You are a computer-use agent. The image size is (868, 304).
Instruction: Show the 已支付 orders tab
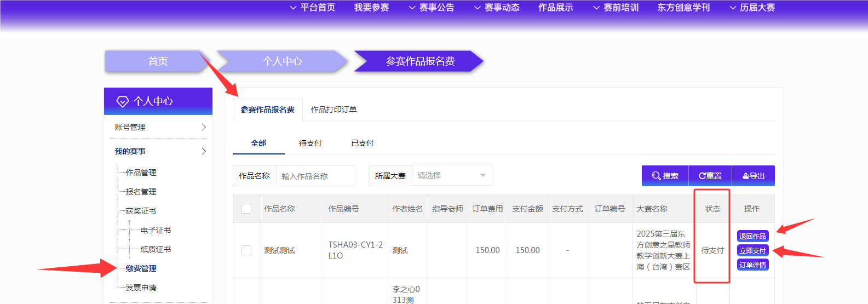point(362,143)
